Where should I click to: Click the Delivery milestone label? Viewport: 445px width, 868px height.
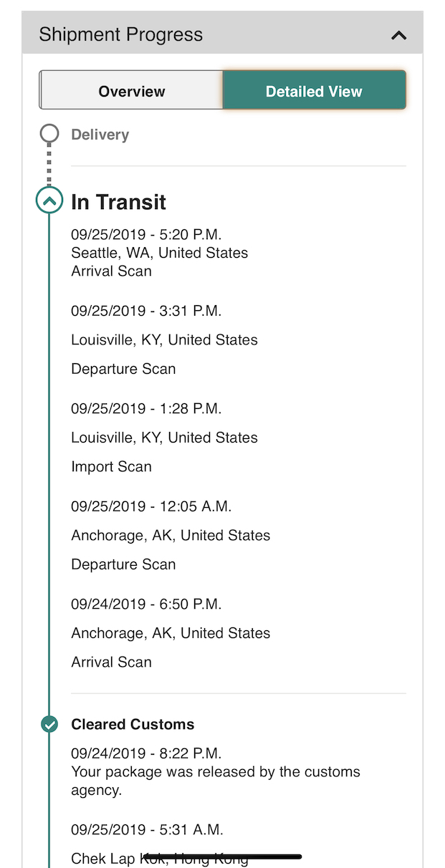[x=100, y=135]
